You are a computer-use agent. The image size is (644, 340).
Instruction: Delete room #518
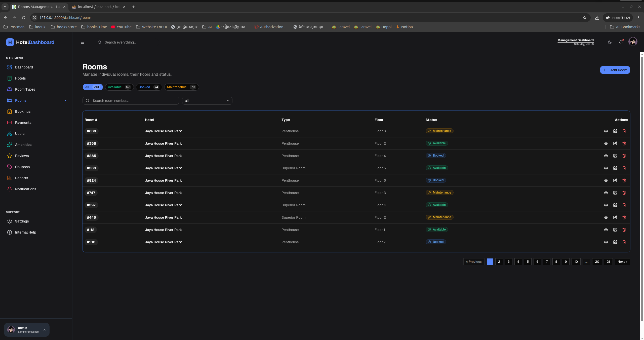coord(624,242)
